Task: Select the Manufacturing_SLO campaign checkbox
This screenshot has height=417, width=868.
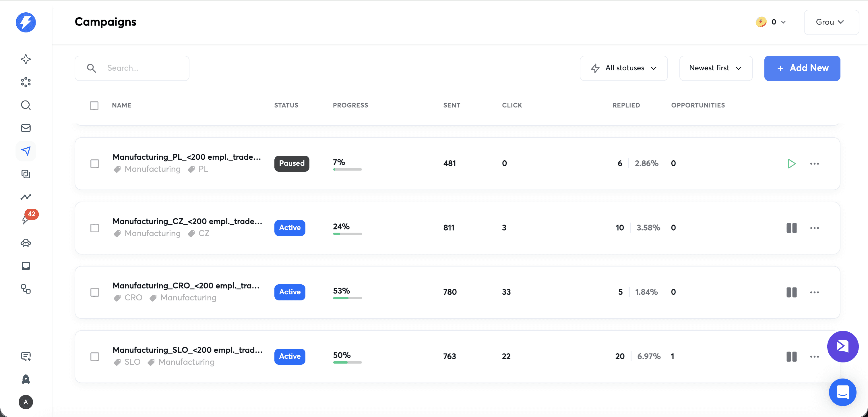Action: [x=95, y=357]
